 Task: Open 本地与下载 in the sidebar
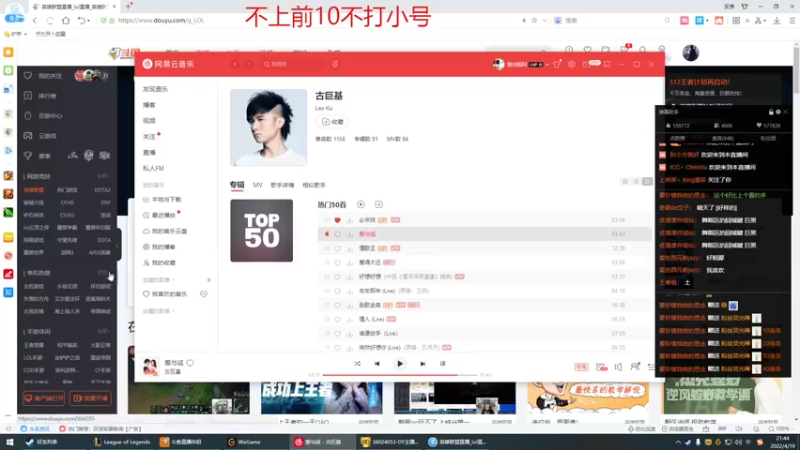162,199
